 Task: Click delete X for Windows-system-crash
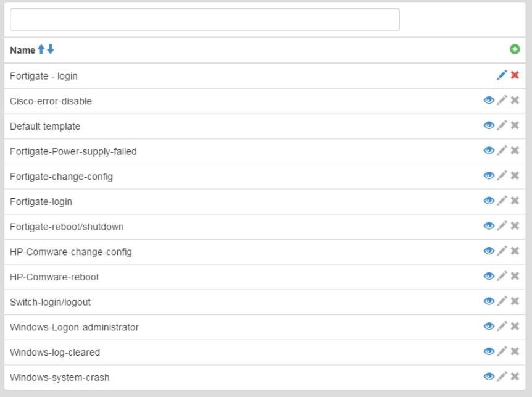point(515,377)
